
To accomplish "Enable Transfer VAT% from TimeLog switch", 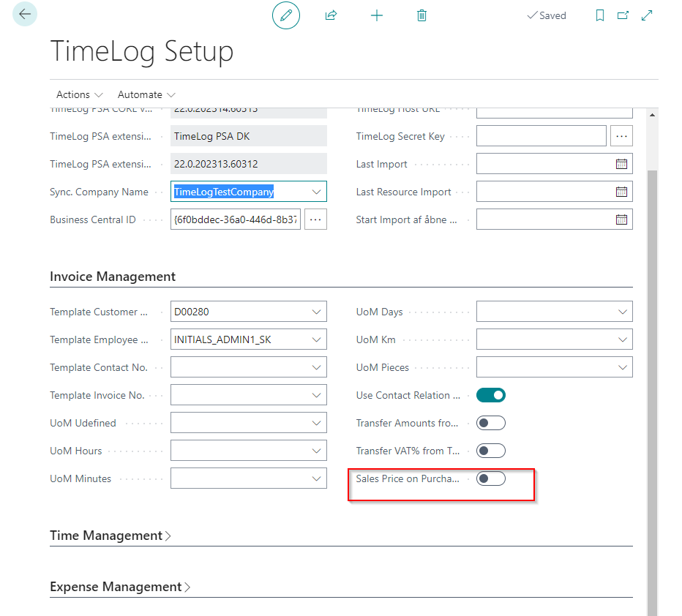I will coord(490,451).
